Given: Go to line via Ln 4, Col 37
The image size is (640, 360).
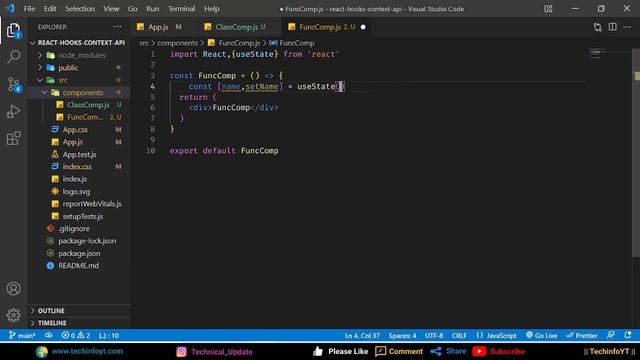Looking at the screenshot, I should click(x=362, y=336).
